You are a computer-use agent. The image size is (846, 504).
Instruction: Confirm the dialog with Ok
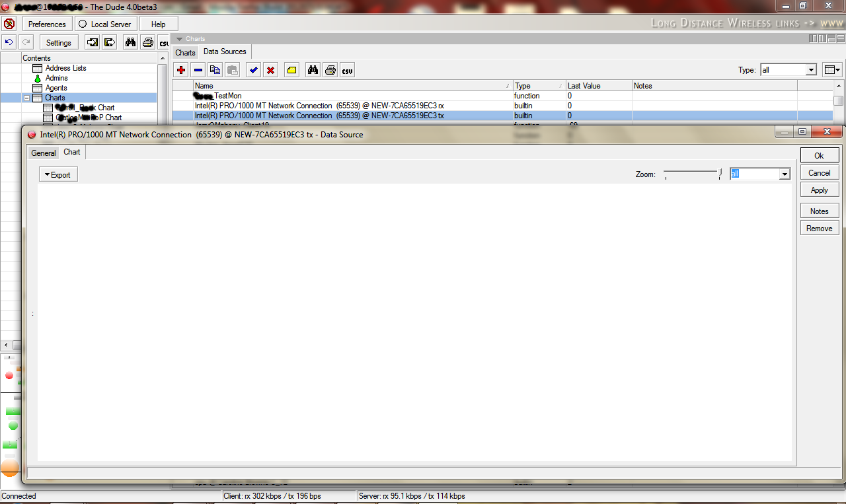(819, 155)
